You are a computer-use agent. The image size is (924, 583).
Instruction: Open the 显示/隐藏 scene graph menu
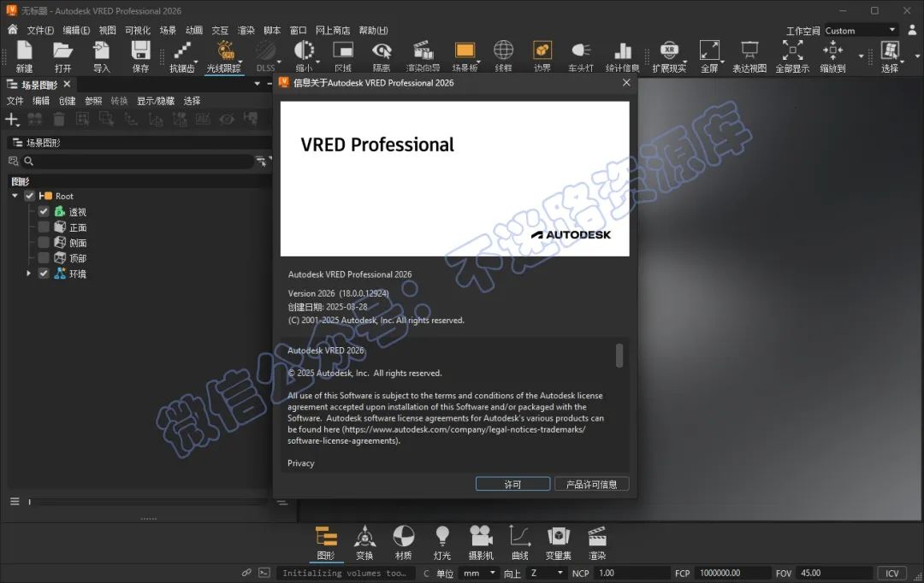(156, 101)
